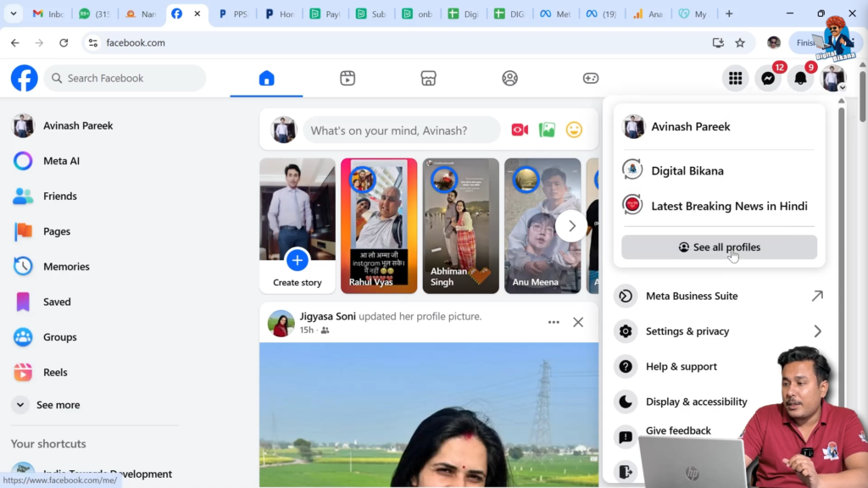Show more stories with the next arrow
Viewport: 868px width, 488px height.
click(x=571, y=226)
